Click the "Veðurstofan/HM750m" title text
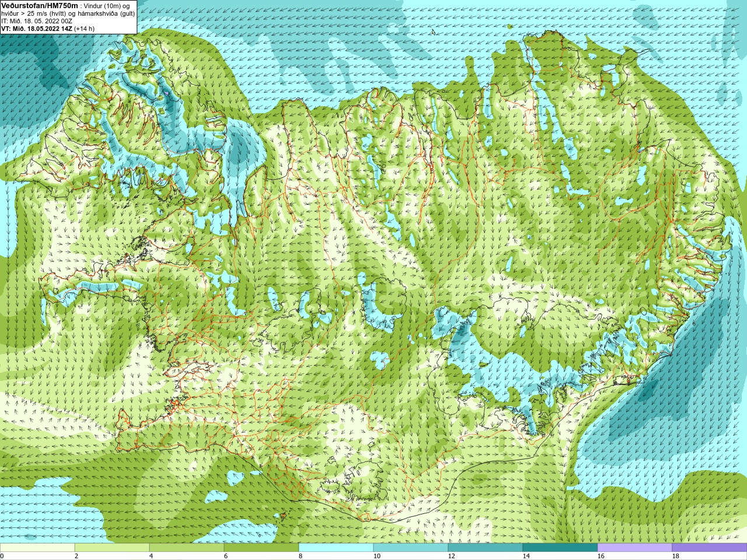747x560 pixels. [40, 5]
